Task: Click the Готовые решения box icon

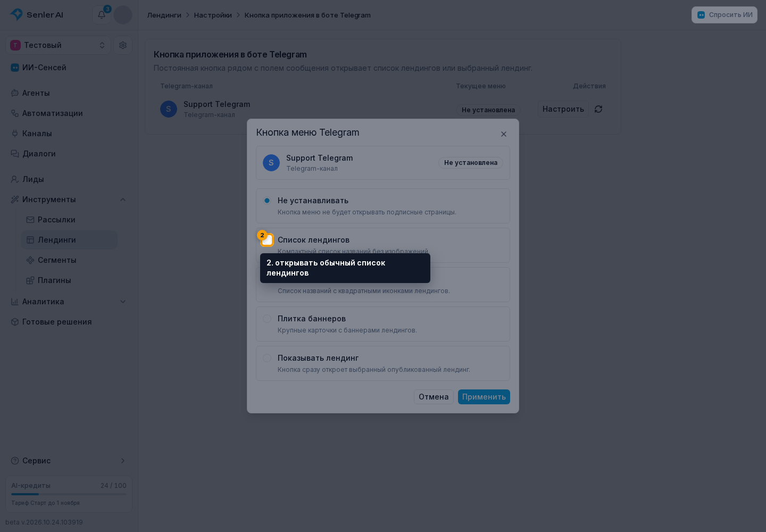Action: (x=15, y=322)
